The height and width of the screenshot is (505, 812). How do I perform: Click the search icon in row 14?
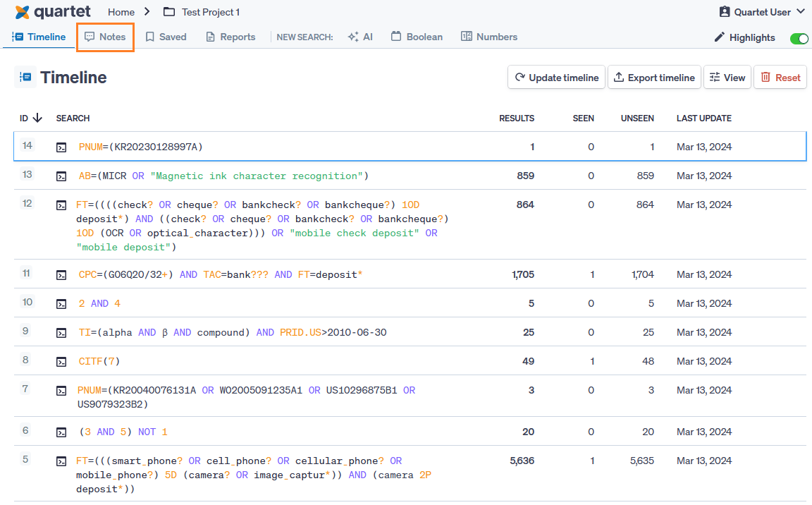(62, 147)
